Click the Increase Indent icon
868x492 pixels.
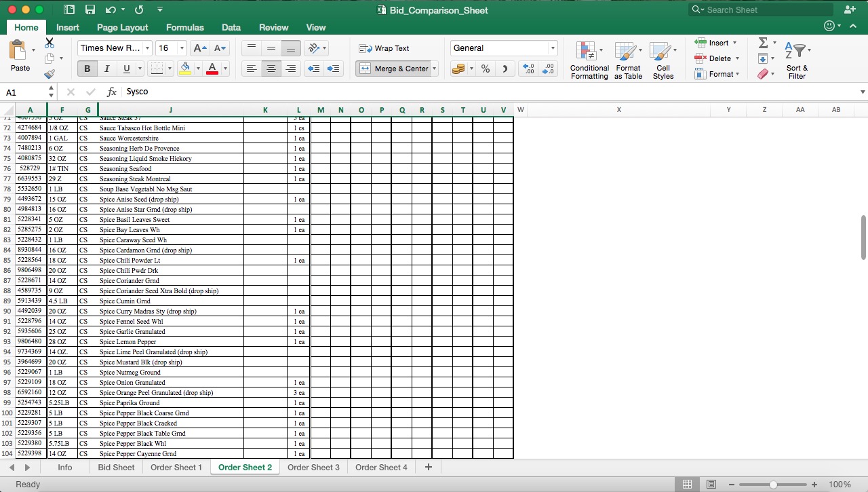pyautogui.click(x=333, y=69)
